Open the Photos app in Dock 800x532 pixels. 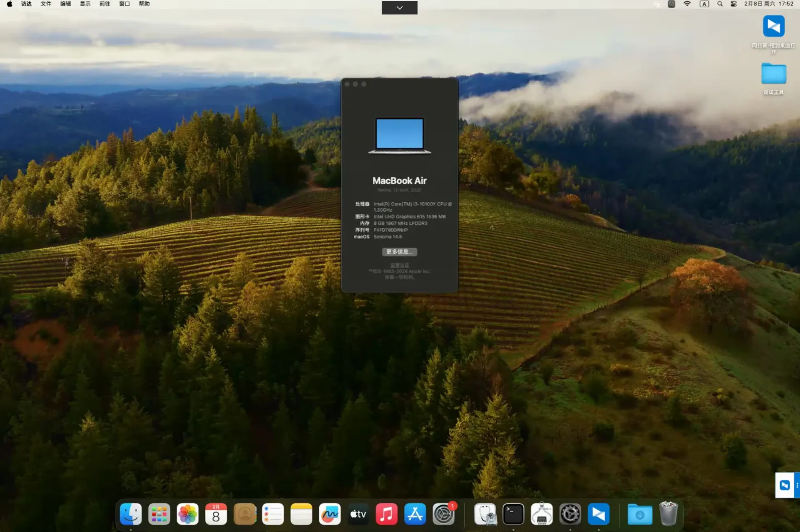[188, 514]
